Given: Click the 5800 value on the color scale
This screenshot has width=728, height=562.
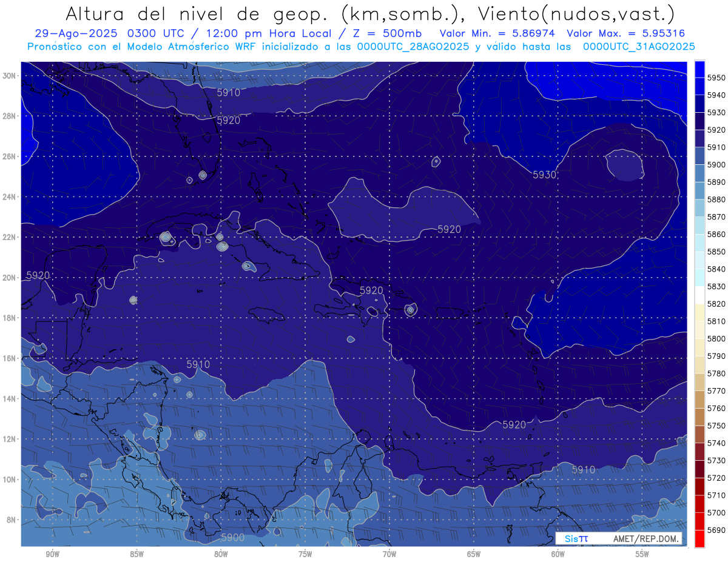Looking at the screenshot, I should pos(716,338).
